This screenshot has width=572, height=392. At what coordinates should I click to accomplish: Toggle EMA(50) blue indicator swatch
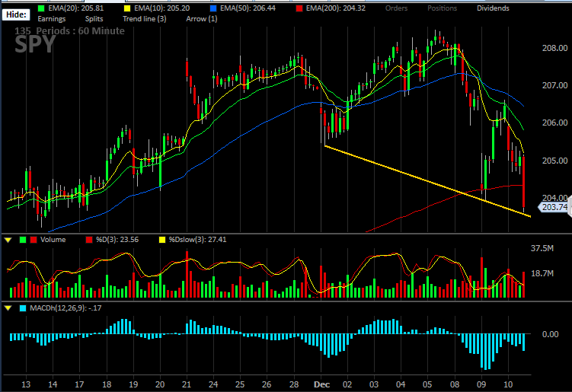pos(213,8)
